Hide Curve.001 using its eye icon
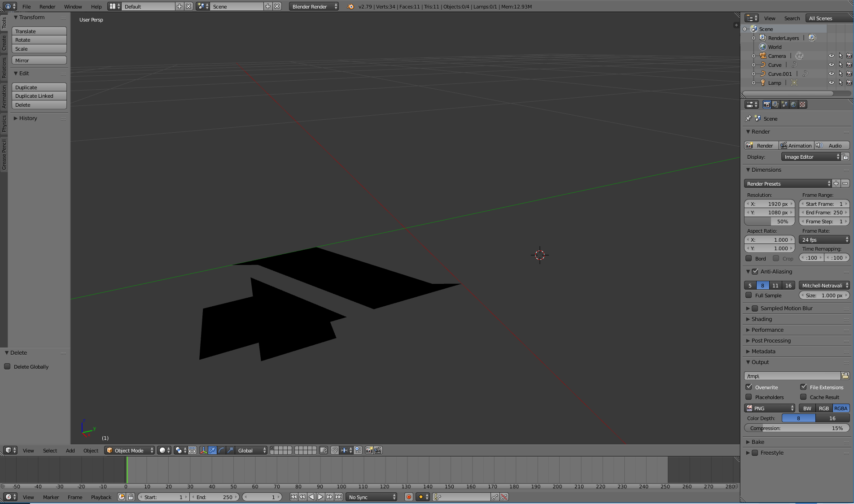Viewport: 854px width, 504px height. point(831,74)
